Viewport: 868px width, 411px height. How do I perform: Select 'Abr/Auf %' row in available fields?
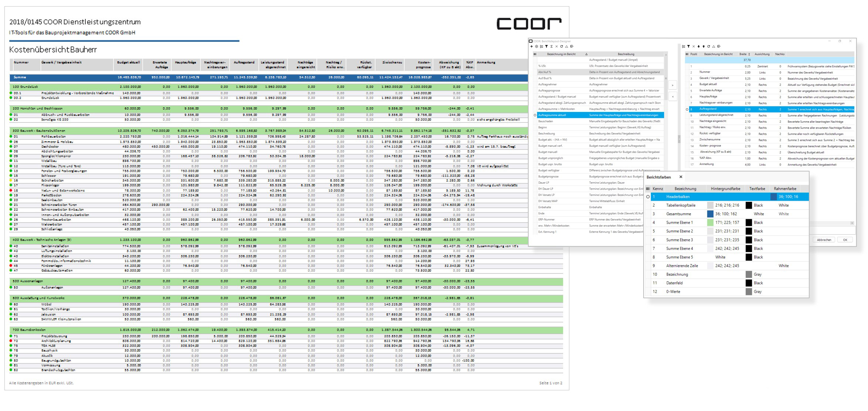(600, 72)
